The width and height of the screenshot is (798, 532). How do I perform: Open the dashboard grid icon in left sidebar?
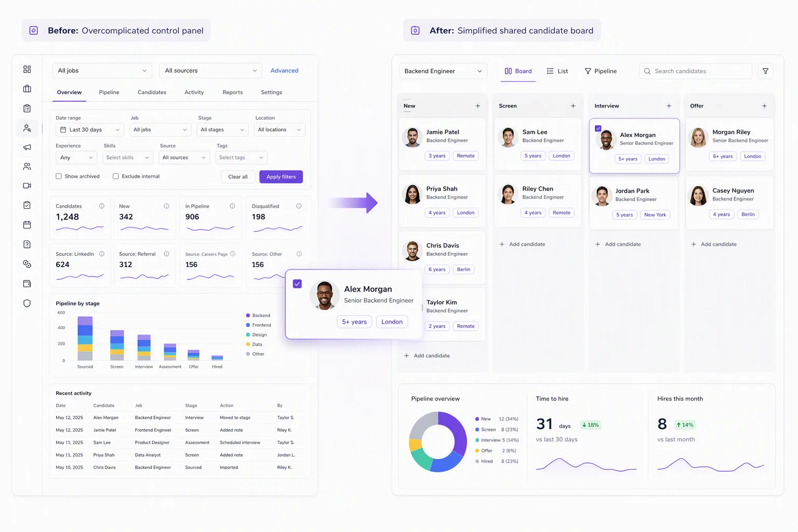click(x=27, y=69)
